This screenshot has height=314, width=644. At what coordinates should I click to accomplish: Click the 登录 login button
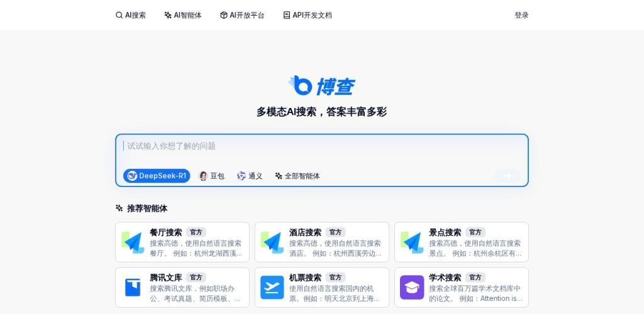[521, 15]
